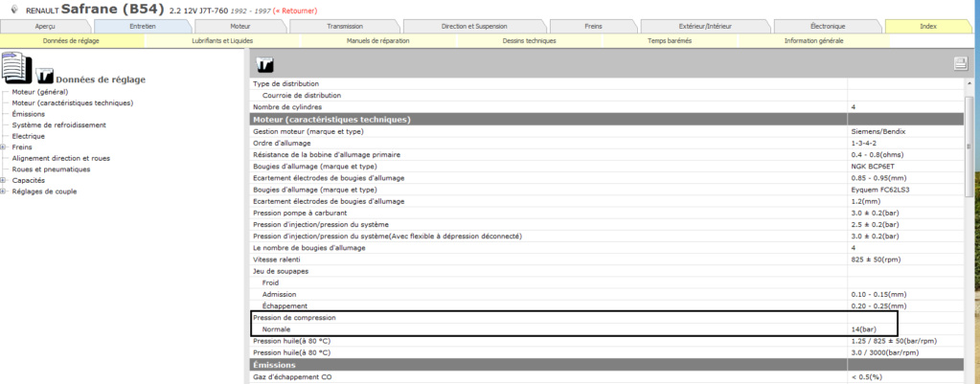Click the T logo icon beside Données de réglage
The width and height of the screenshot is (980, 384).
pos(44,76)
